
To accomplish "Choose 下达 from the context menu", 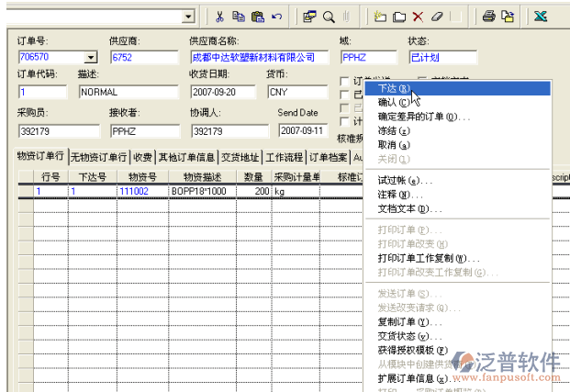I will (x=394, y=89).
